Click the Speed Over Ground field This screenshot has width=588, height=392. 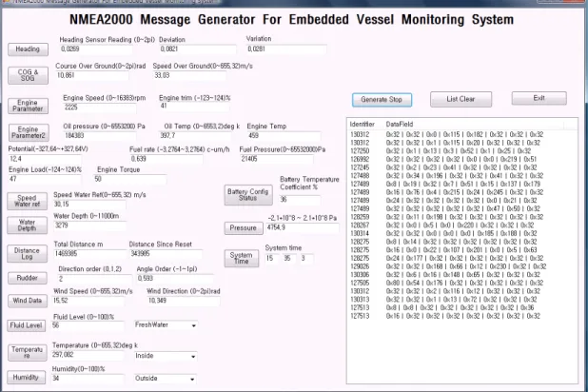click(189, 75)
